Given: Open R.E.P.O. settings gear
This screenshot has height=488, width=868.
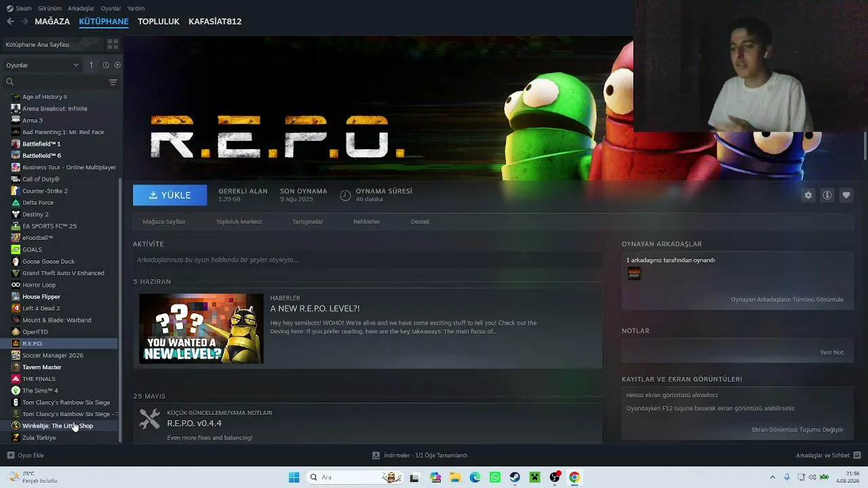Looking at the screenshot, I should pyautogui.click(x=808, y=195).
